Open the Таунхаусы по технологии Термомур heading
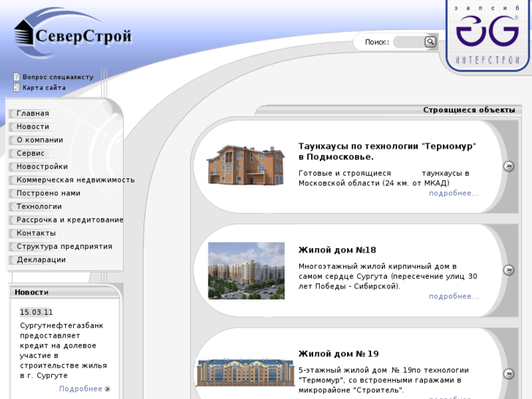532x399 pixels. (x=387, y=152)
